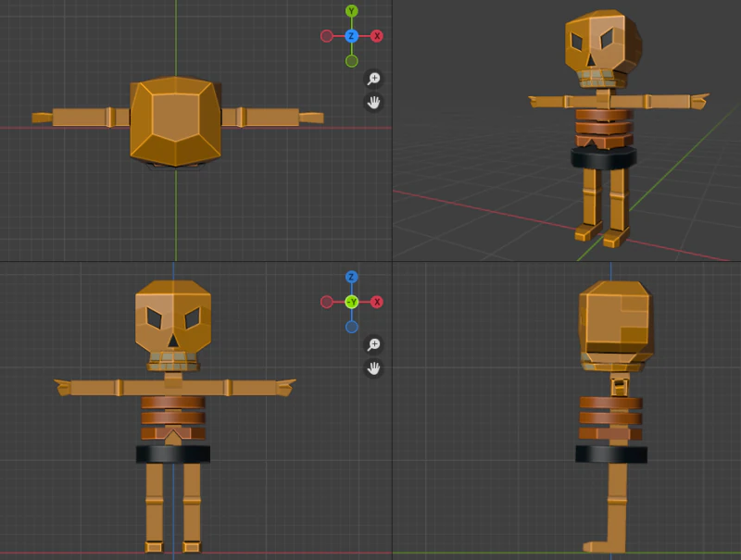
Task: Click the pan hand icon in bottom-left viewport
Action: pyautogui.click(x=372, y=367)
